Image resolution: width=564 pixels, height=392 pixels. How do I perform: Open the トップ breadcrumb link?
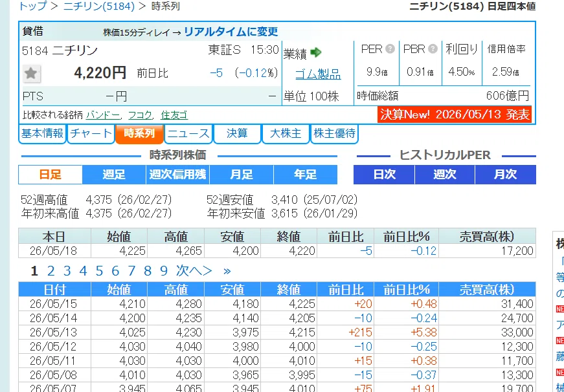tap(33, 6)
